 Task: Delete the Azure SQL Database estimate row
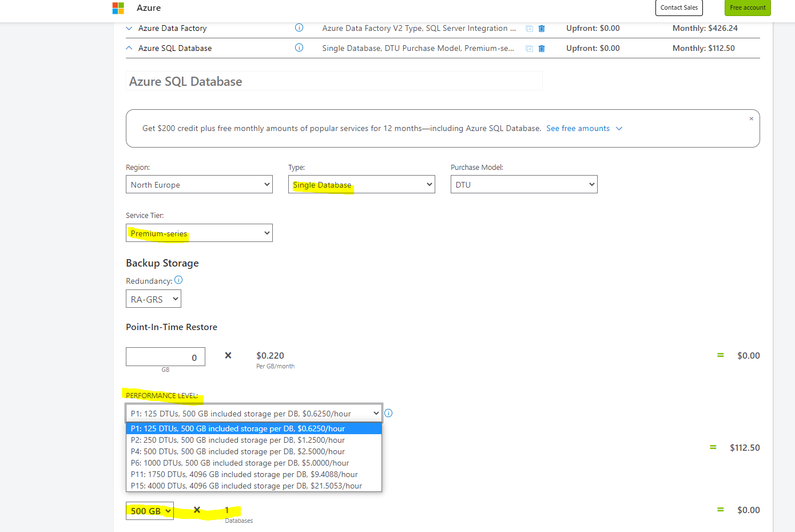point(542,49)
